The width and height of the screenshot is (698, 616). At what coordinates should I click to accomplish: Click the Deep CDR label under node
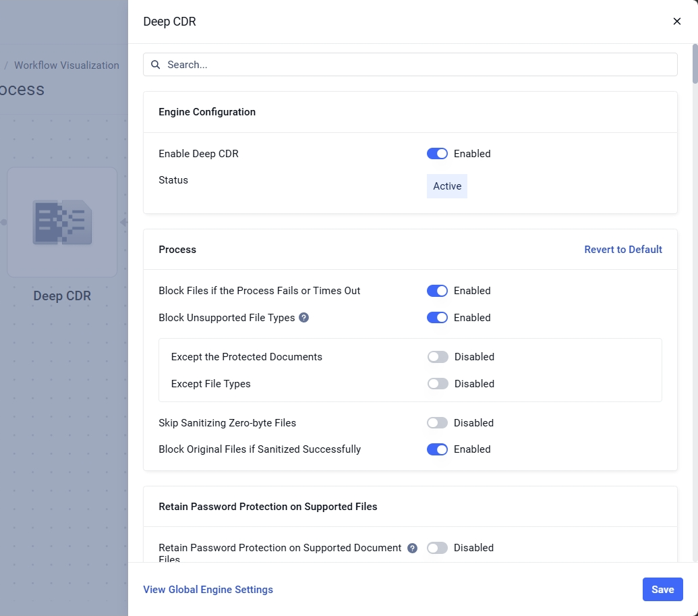tap(62, 296)
